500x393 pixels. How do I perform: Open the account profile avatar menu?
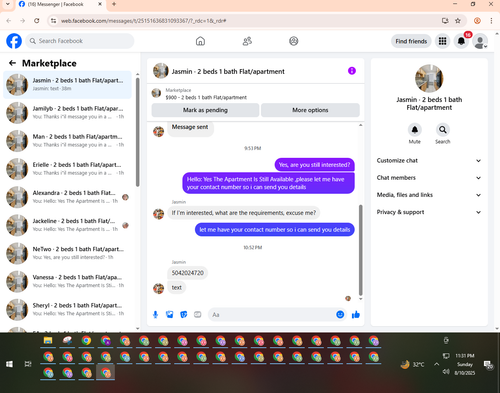point(480,41)
